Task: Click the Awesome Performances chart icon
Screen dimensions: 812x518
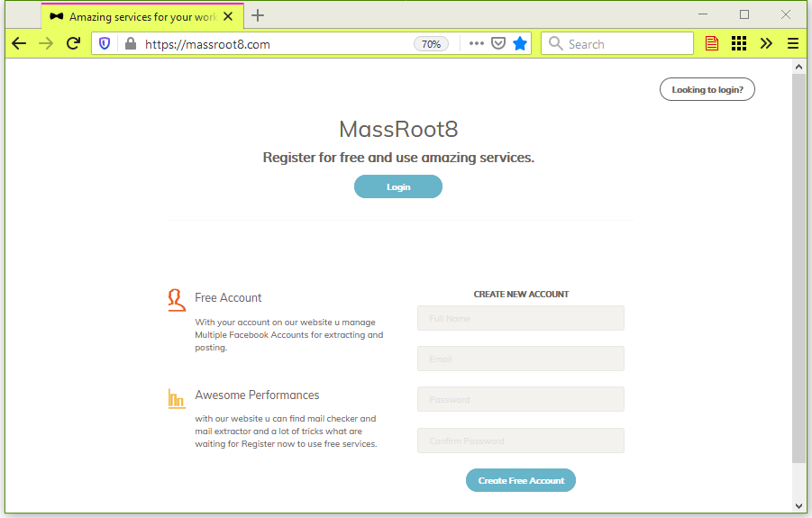Action: click(177, 399)
